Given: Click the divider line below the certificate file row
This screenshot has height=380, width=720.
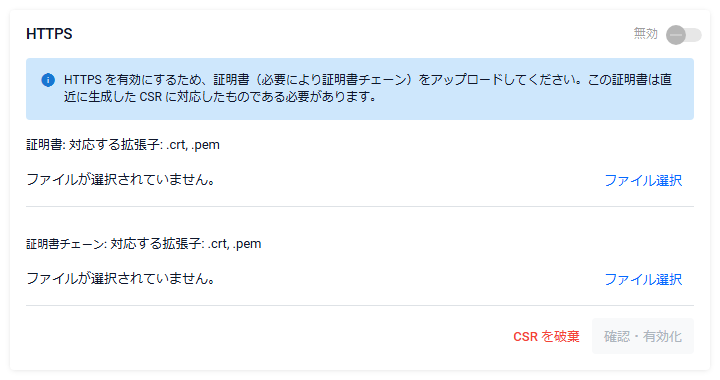Looking at the screenshot, I should pyautogui.click(x=360, y=207).
